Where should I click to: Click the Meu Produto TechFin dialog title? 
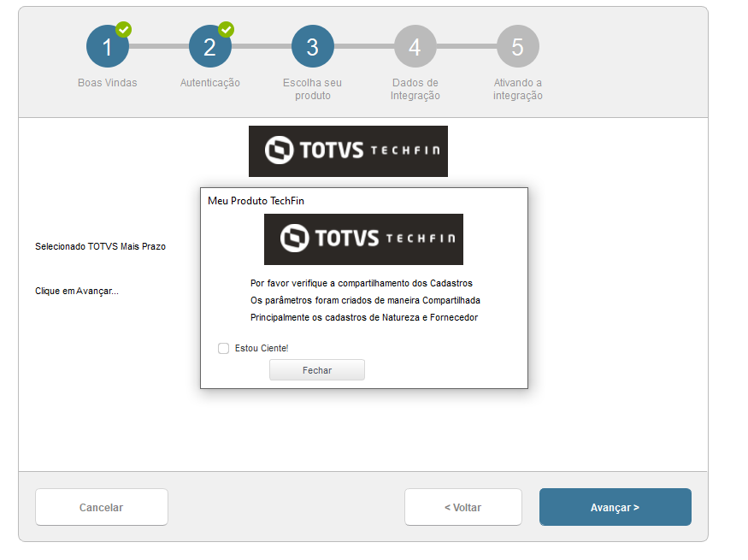(x=256, y=201)
